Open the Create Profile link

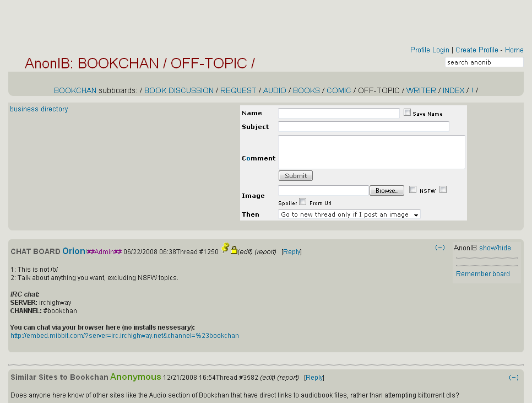click(477, 50)
